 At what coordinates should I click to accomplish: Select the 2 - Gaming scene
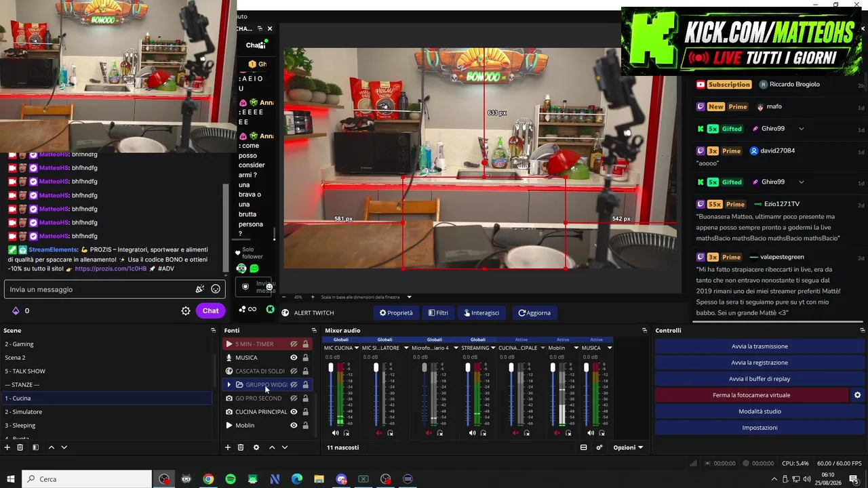coord(106,344)
